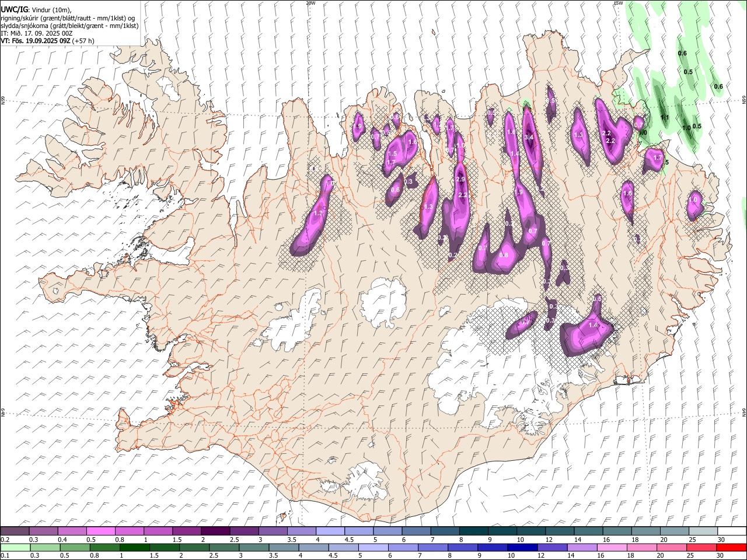This screenshot has width=747, height=560.
Task: Upper legend row: pink swatch between 0.5 and 0.8
Action: tap(100, 531)
